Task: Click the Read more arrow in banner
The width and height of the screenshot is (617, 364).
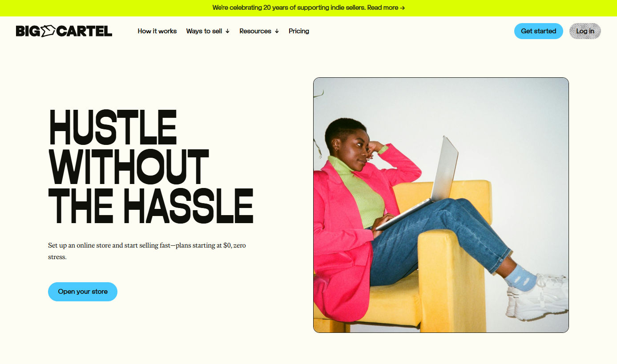Action: [402, 8]
